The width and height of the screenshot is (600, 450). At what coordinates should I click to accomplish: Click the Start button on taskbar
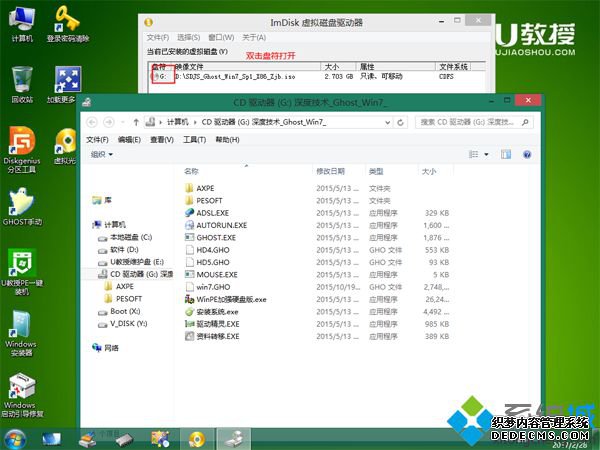click(15, 439)
